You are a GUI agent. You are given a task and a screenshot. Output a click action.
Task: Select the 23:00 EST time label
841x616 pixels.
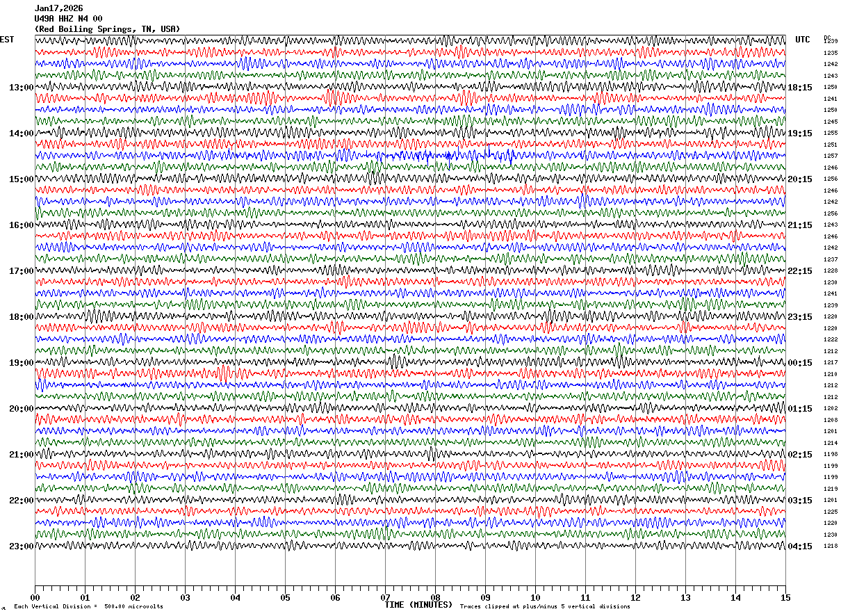(21, 546)
